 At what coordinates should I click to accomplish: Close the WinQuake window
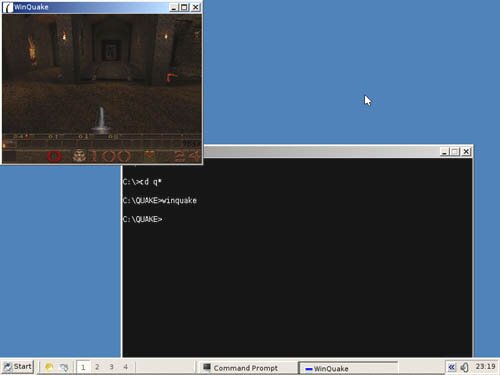coord(196,7)
